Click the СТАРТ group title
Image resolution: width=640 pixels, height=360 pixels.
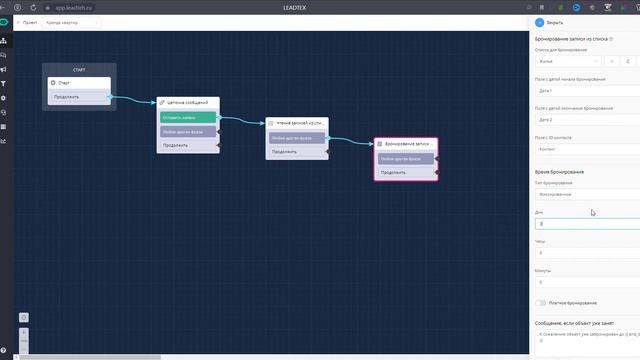click(x=79, y=70)
